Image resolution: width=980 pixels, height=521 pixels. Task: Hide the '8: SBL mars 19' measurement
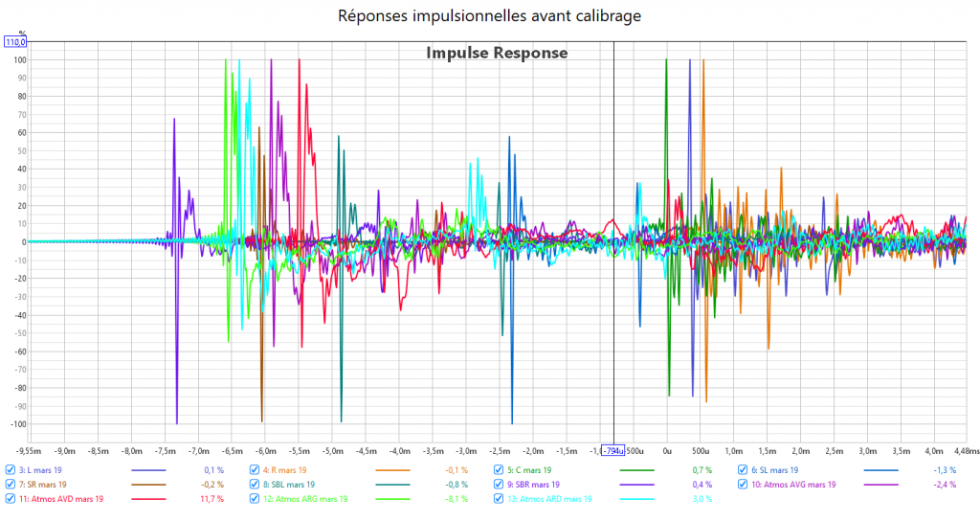255,485
